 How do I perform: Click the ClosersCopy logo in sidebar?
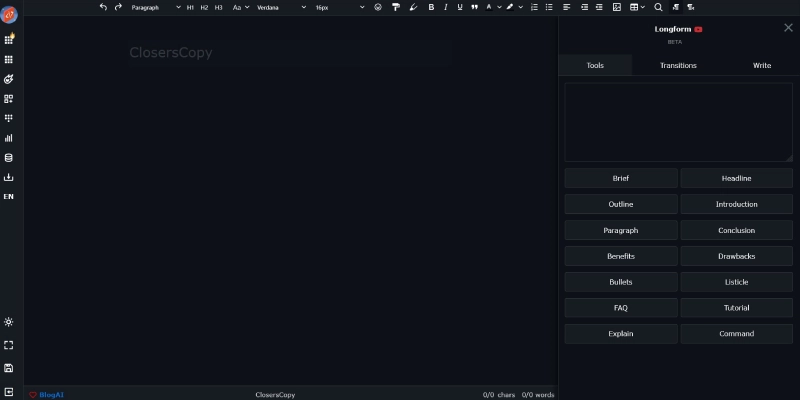[x=9, y=15]
